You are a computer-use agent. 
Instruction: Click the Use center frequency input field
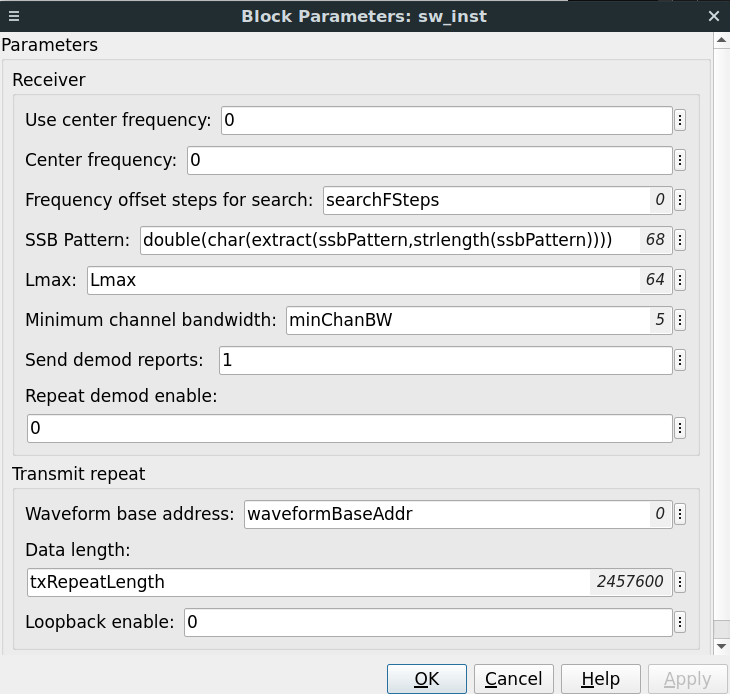coord(446,120)
